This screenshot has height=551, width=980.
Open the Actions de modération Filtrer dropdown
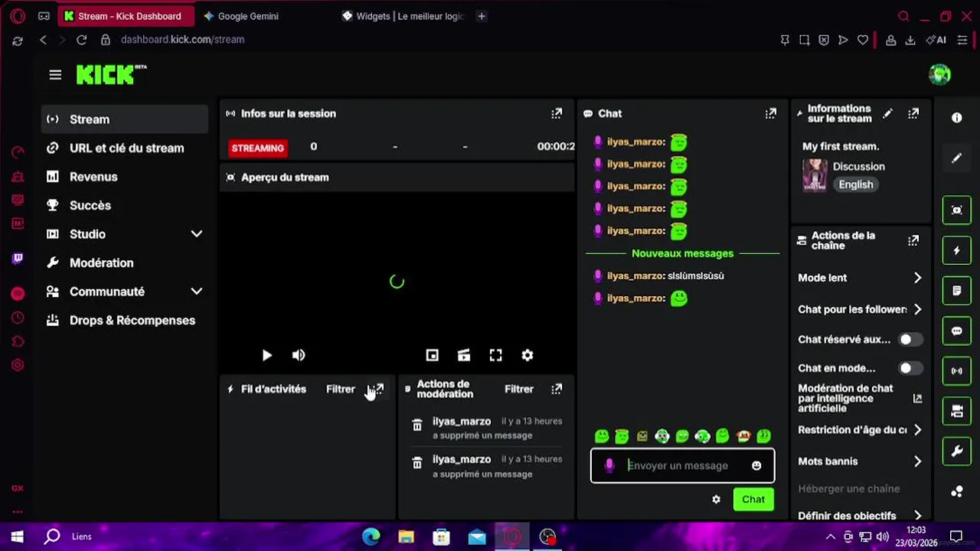point(519,389)
